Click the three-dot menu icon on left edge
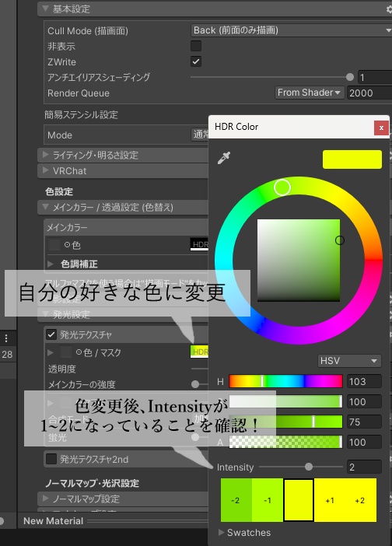 click(6, 338)
